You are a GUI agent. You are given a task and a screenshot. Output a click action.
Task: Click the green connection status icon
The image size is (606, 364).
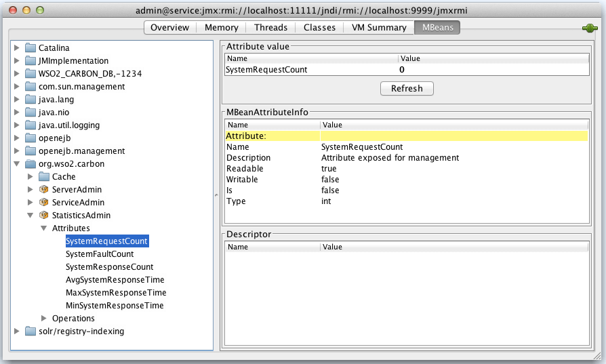(x=588, y=28)
